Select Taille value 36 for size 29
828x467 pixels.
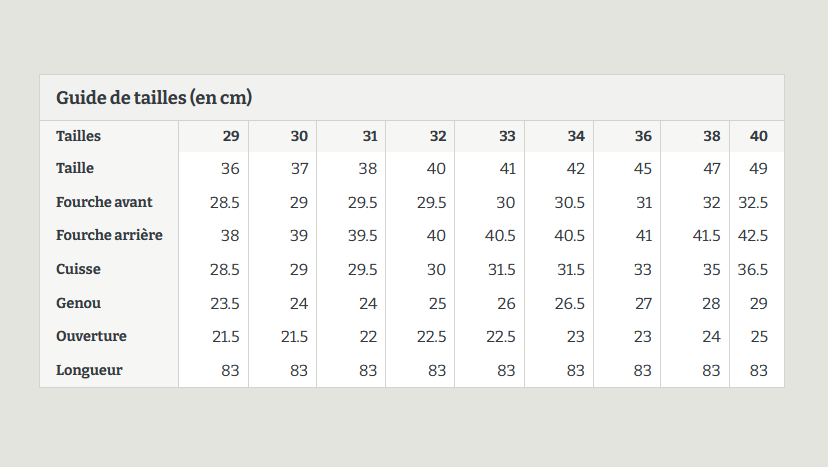point(230,169)
